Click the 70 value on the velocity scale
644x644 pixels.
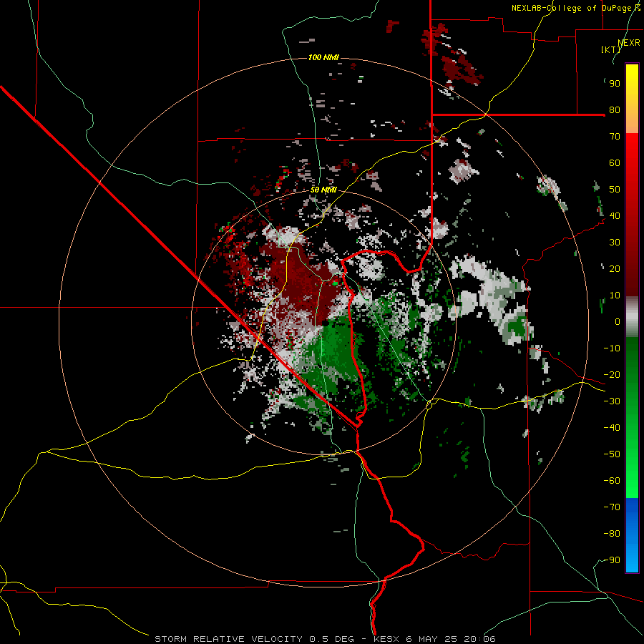point(615,137)
